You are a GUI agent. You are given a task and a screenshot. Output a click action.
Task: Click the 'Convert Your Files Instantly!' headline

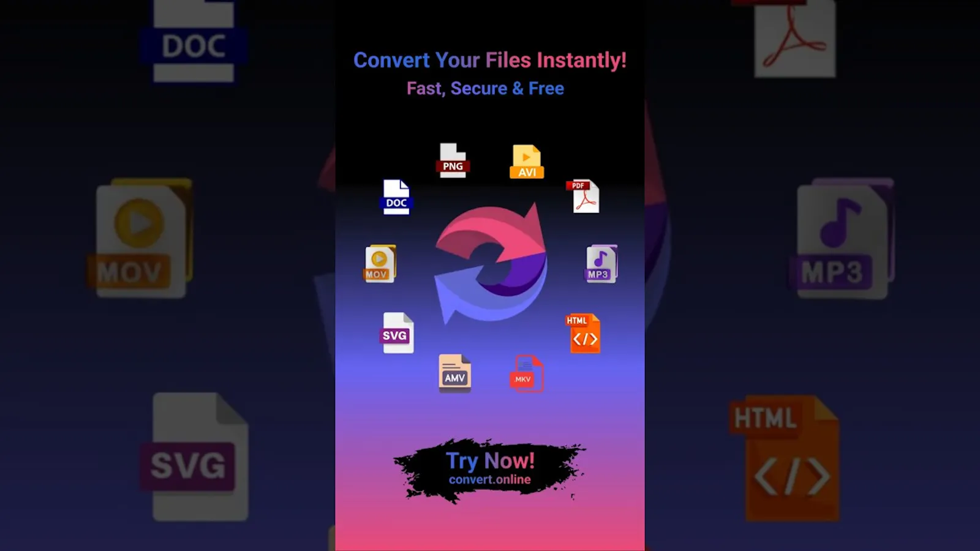[x=490, y=60]
